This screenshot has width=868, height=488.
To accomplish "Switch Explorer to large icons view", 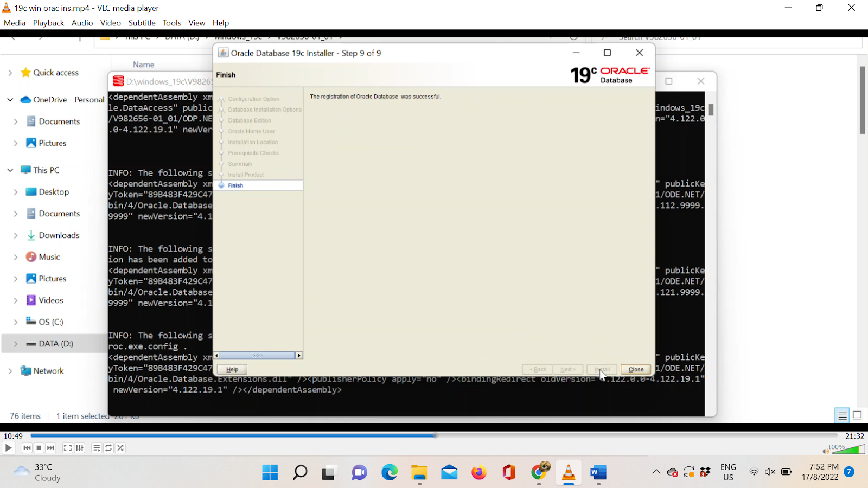I will click(857, 415).
